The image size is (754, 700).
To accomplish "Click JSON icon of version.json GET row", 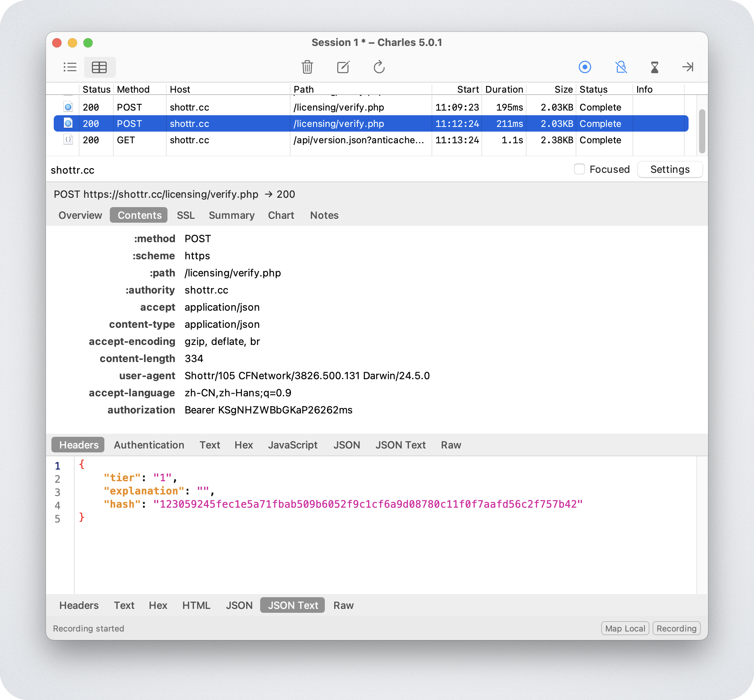I will tap(68, 139).
